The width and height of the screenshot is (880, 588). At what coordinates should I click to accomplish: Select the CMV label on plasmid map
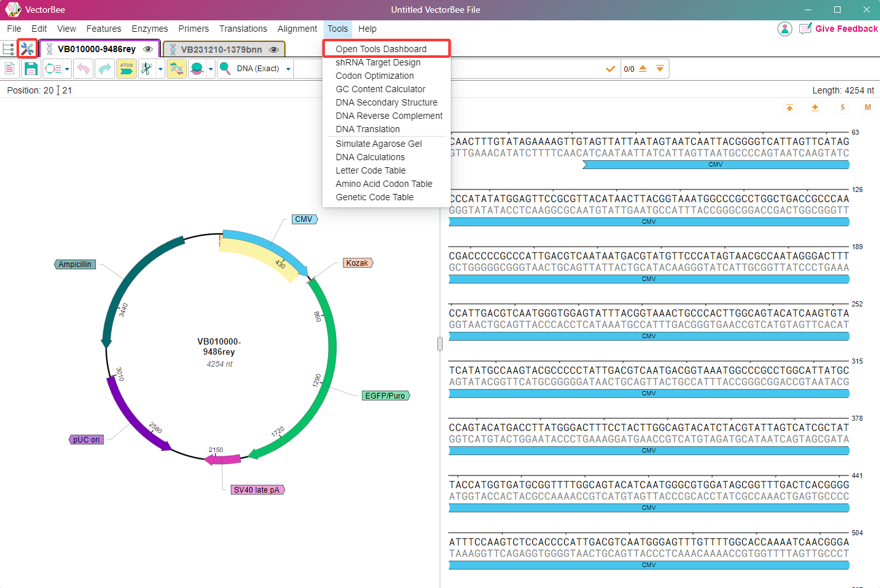pyautogui.click(x=305, y=219)
